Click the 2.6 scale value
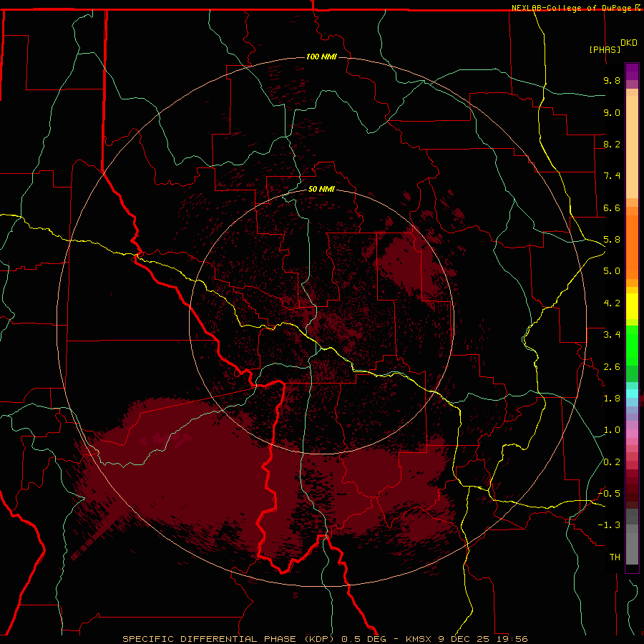 [612, 367]
